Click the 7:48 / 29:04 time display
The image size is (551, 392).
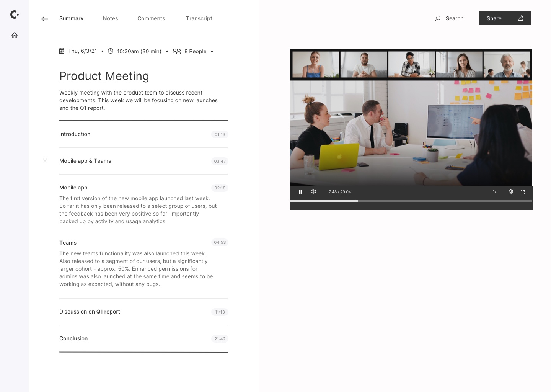[340, 192]
